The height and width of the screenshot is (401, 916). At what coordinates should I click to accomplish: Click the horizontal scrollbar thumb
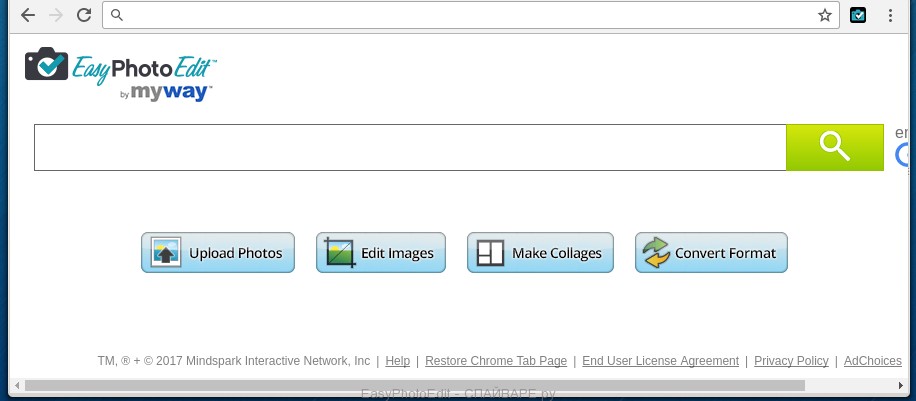pos(414,385)
